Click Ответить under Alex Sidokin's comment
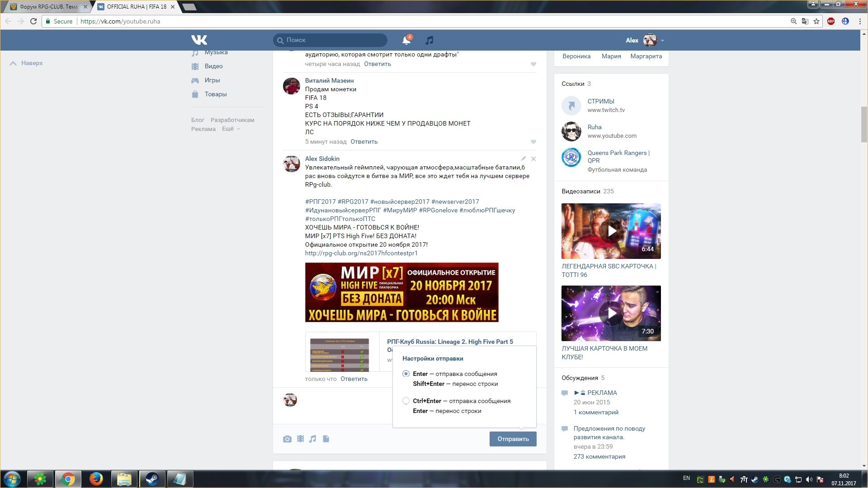 point(354,379)
